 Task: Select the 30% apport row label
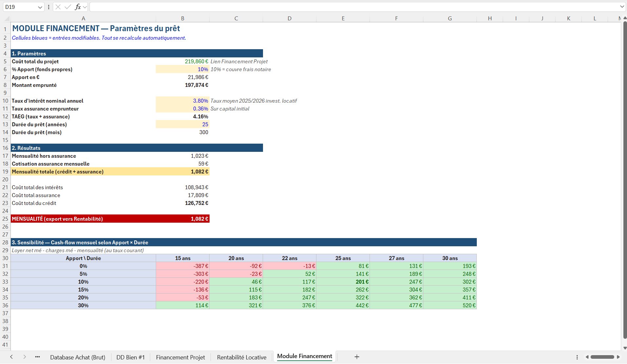83,305
